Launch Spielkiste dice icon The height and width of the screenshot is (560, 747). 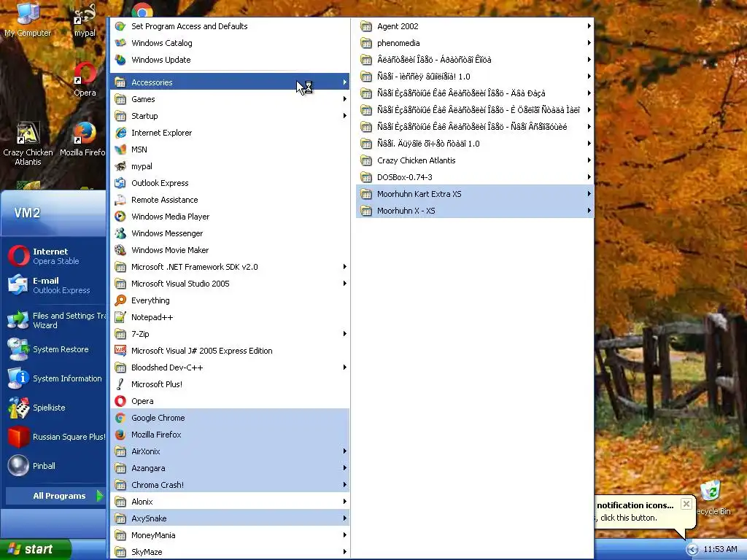pyautogui.click(x=18, y=408)
